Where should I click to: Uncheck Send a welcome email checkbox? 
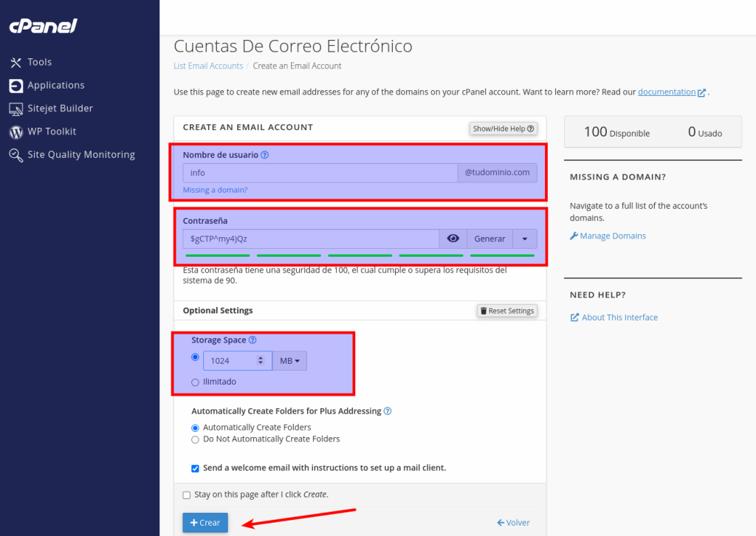(x=195, y=468)
